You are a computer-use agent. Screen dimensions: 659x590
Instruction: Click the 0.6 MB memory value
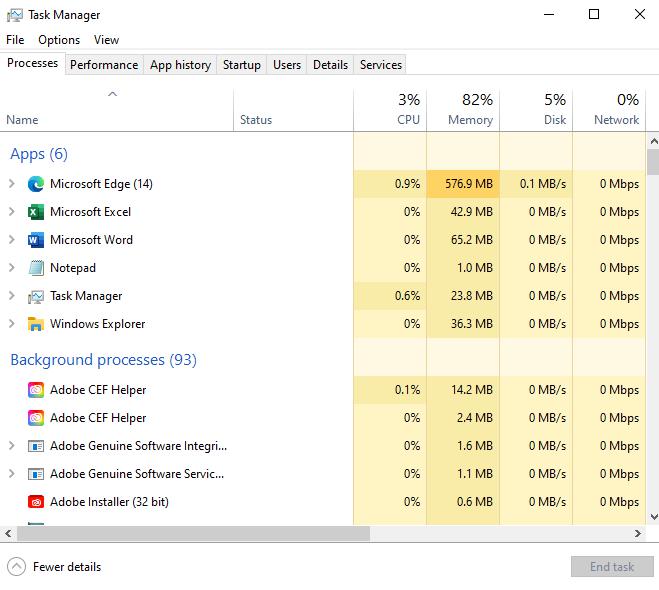[x=474, y=502]
